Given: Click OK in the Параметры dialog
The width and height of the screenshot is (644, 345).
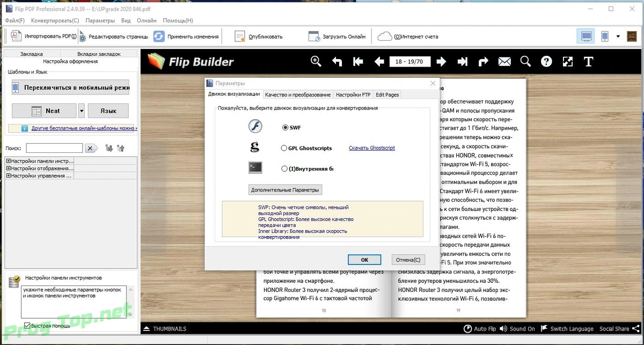Looking at the screenshot, I should pos(364,260).
